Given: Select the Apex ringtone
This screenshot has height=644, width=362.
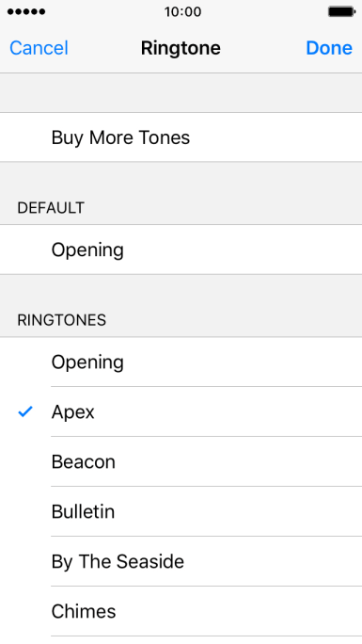Looking at the screenshot, I should point(181,411).
